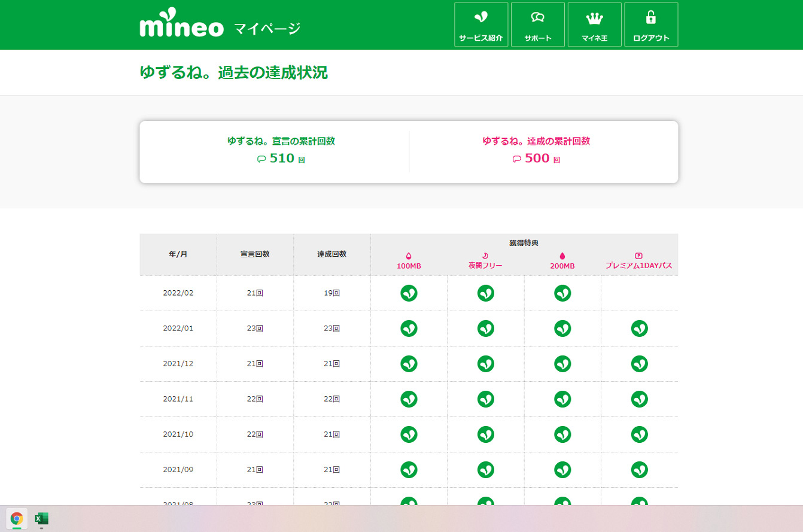This screenshot has width=803, height=532.
Task: Click 2021/11 200MB achievement badge
Action: pos(562,399)
